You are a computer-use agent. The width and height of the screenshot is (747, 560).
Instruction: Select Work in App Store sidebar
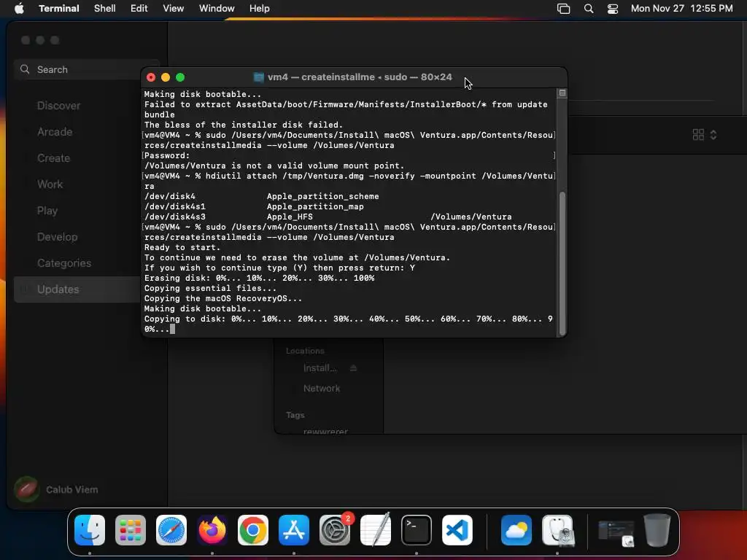(50, 184)
